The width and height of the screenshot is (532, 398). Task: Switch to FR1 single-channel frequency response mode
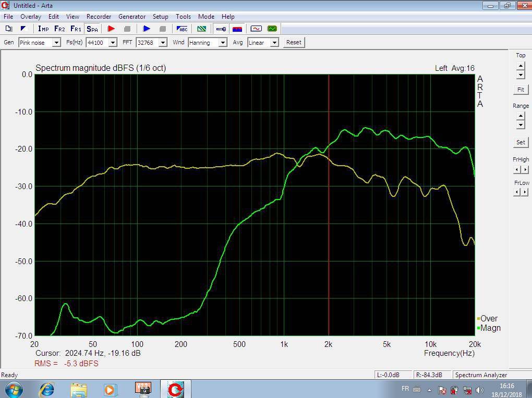point(76,29)
